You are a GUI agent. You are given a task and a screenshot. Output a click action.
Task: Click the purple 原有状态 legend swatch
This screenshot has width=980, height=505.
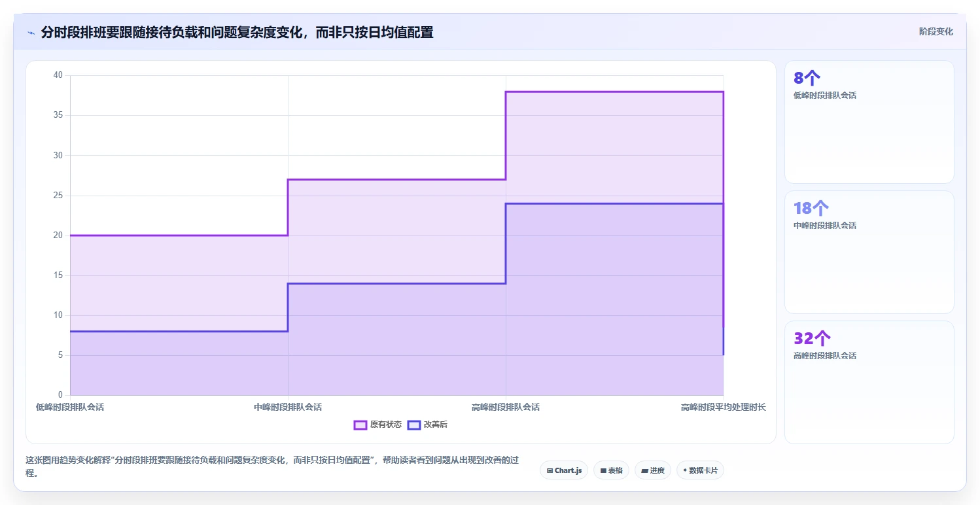[x=360, y=425]
